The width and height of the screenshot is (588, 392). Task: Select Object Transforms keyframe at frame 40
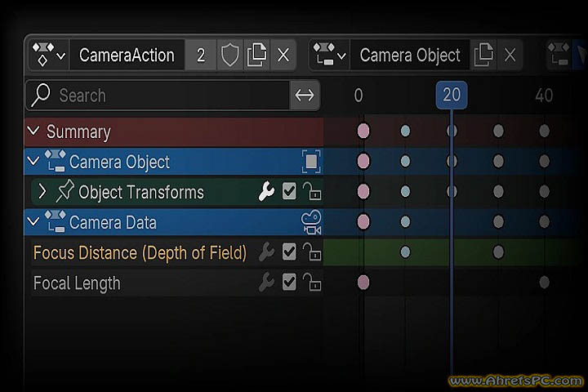tap(544, 191)
